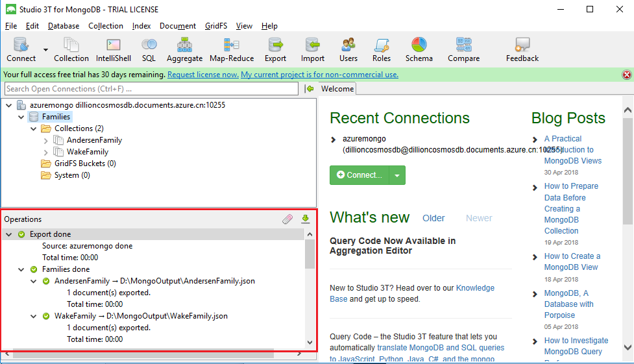This screenshot has width=634, height=364.
Task: Open the IntelliShell tool
Action: tap(113, 49)
